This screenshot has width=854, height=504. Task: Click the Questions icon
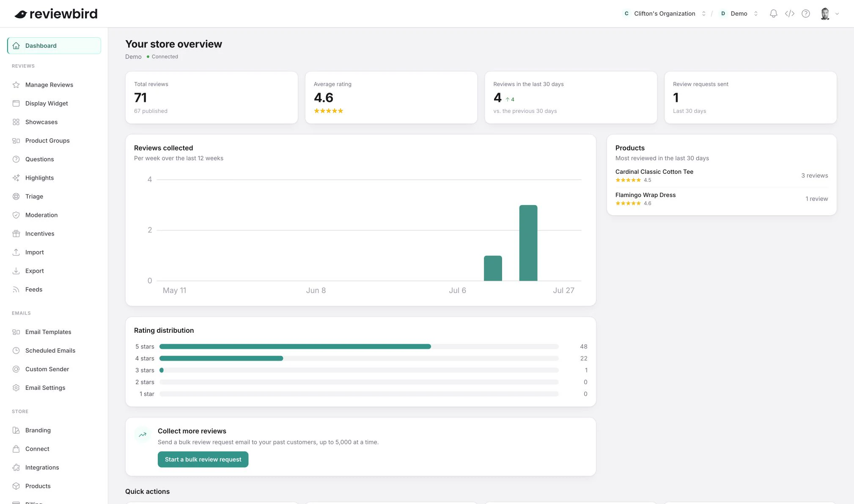(16, 159)
